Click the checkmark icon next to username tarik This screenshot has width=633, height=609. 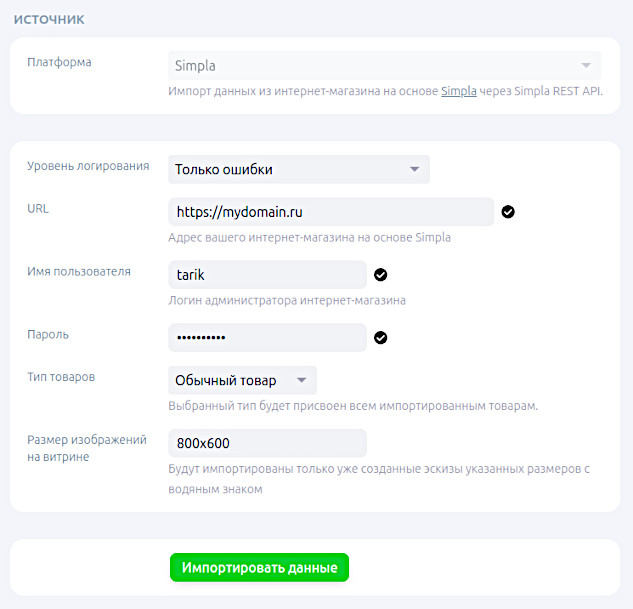[380, 275]
